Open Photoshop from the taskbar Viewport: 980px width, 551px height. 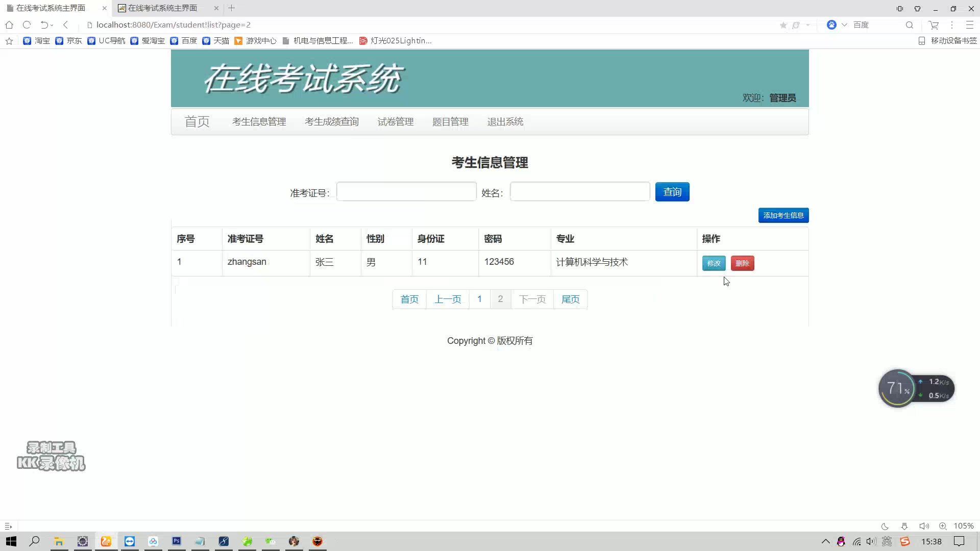[177, 541]
